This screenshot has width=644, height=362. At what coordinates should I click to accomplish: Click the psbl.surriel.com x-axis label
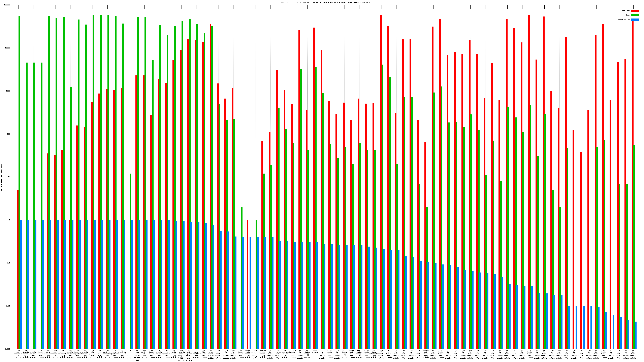(63, 354)
